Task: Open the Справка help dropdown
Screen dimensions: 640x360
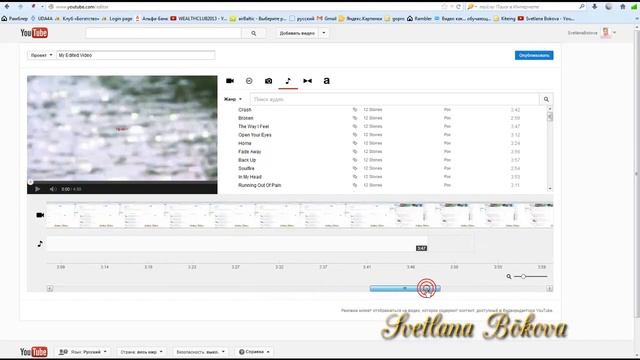Action: coord(254,351)
